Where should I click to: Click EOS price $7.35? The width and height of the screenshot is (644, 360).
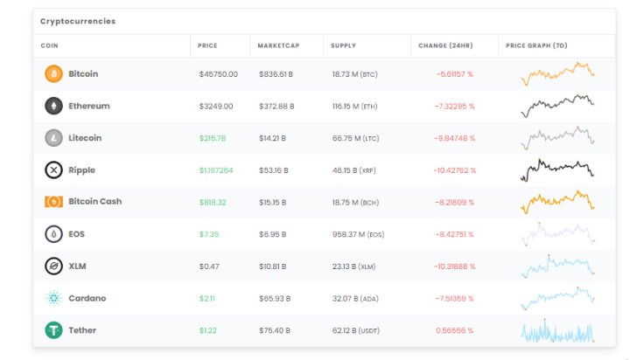coord(208,234)
